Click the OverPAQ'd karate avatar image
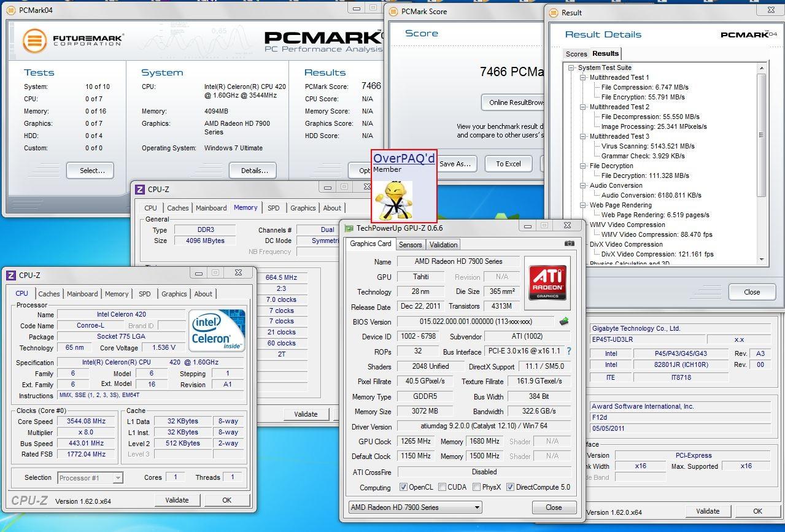The width and height of the screenshot is (785, 532). pos(393,200)
